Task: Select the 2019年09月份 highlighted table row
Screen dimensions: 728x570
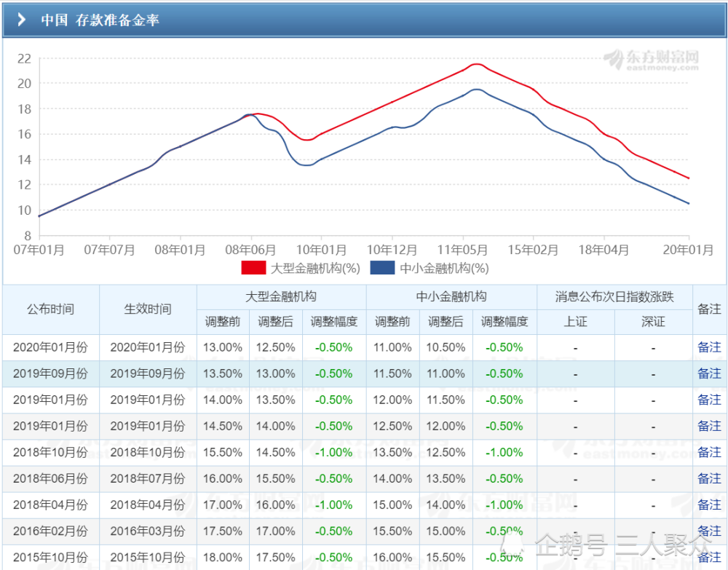Action: click(x=363, y=373)
